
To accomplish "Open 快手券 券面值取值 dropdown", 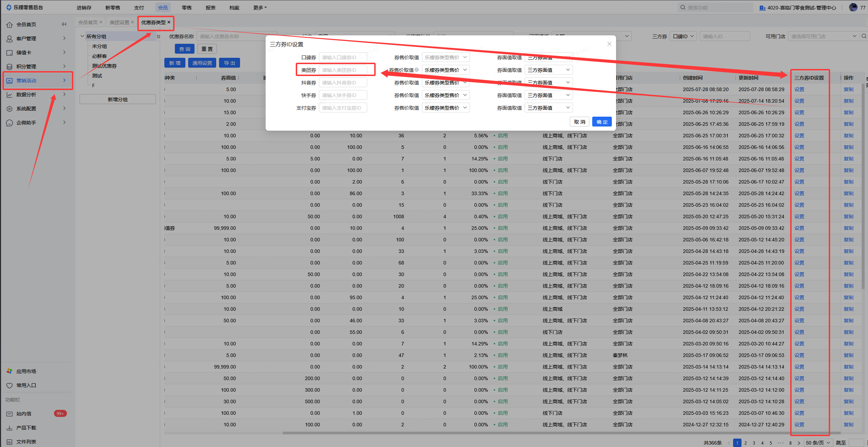I will click(x=548, y=95).
